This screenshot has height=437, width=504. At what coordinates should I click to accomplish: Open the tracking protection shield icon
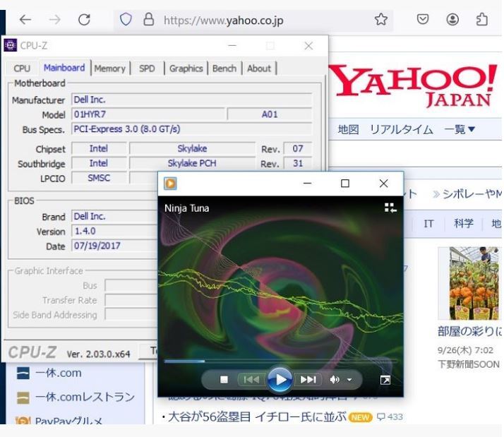tap(126, 20)
